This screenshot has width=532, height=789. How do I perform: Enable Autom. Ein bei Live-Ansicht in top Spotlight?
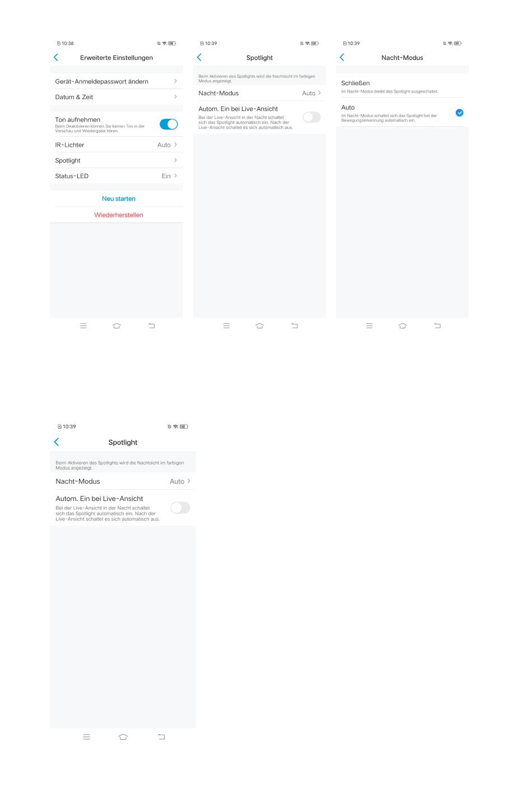(311, 117)
